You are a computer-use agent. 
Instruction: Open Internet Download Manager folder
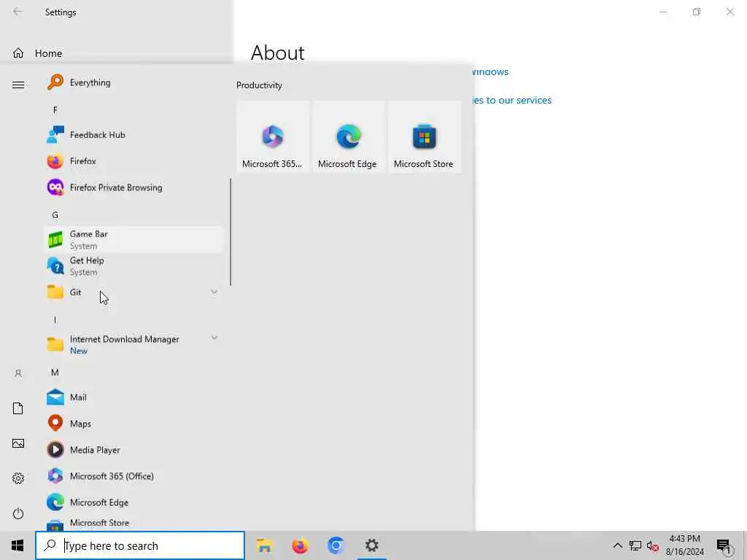coord(133,344)
